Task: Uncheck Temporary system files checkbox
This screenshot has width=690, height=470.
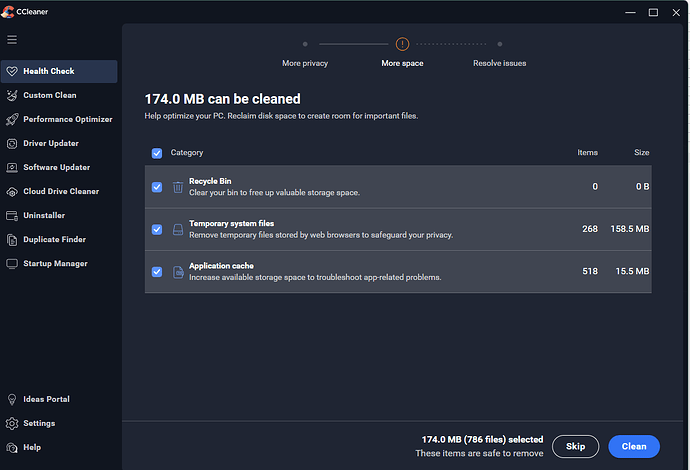Action: (x=157, y=229)
